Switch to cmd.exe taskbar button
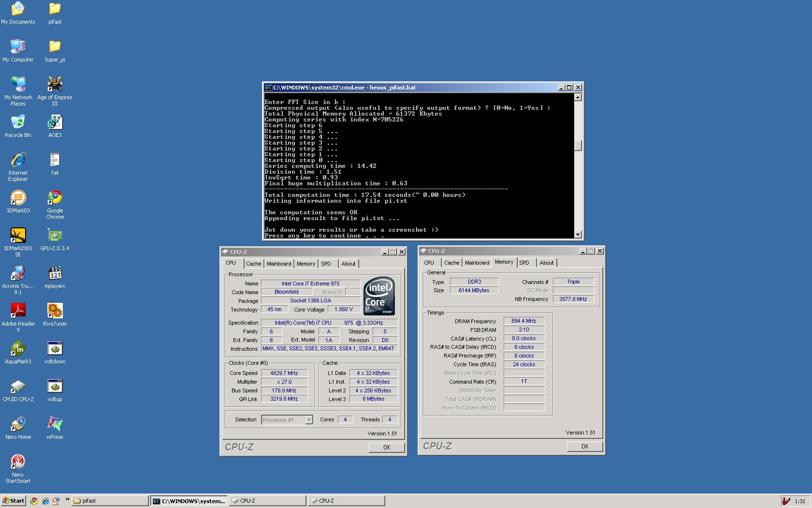The image size is (812, 508). (x=189, y=501)
